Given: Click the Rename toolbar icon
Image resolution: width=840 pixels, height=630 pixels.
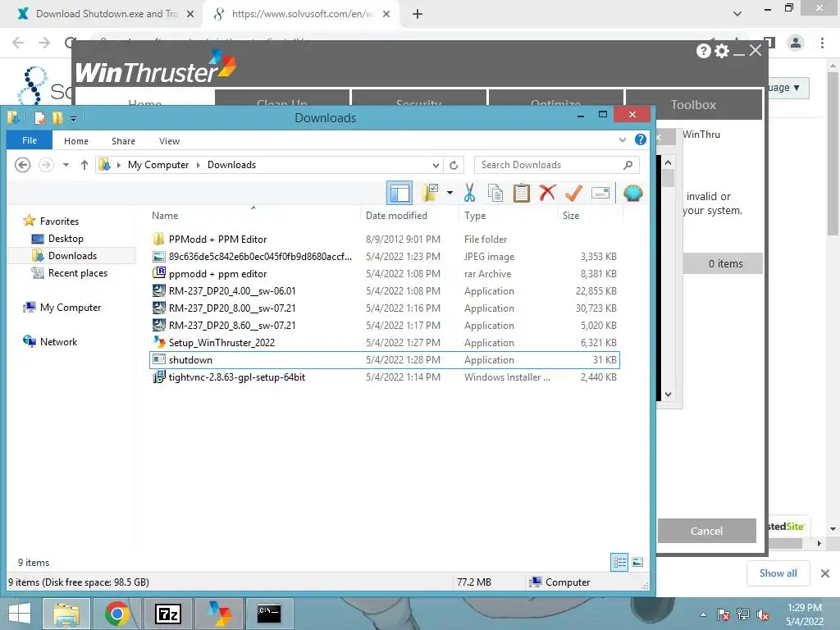Looking at the screenshot, I should [600, 193].
